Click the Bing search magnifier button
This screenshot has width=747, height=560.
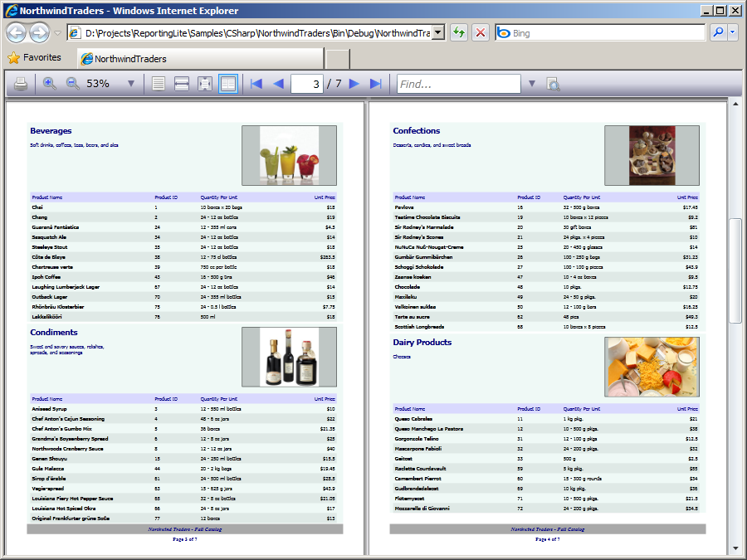click(x=718, y=32)
